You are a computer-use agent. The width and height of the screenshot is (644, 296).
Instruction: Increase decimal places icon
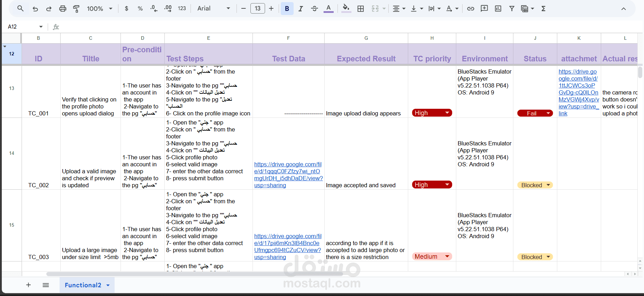click(168, 9)
